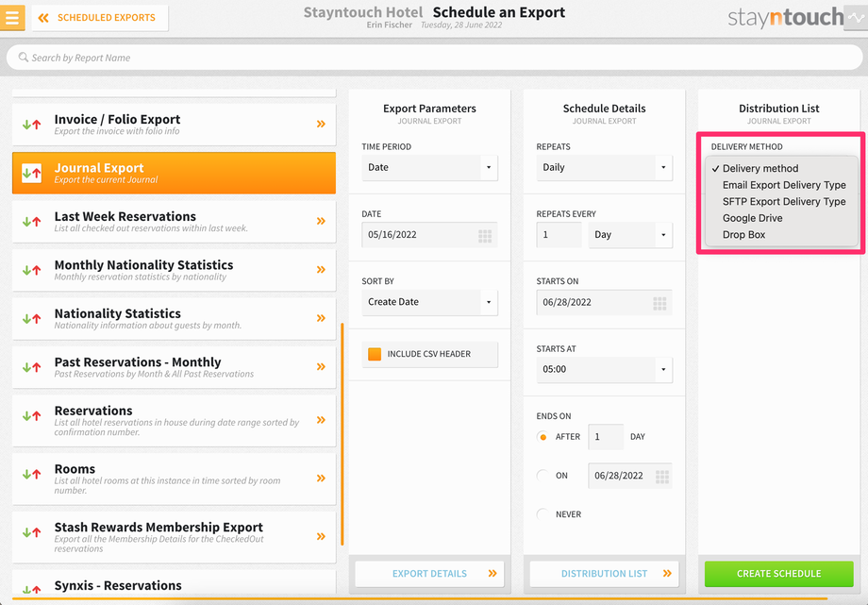Click the Stash Rewards Membership arrows icon

point(31,532)
